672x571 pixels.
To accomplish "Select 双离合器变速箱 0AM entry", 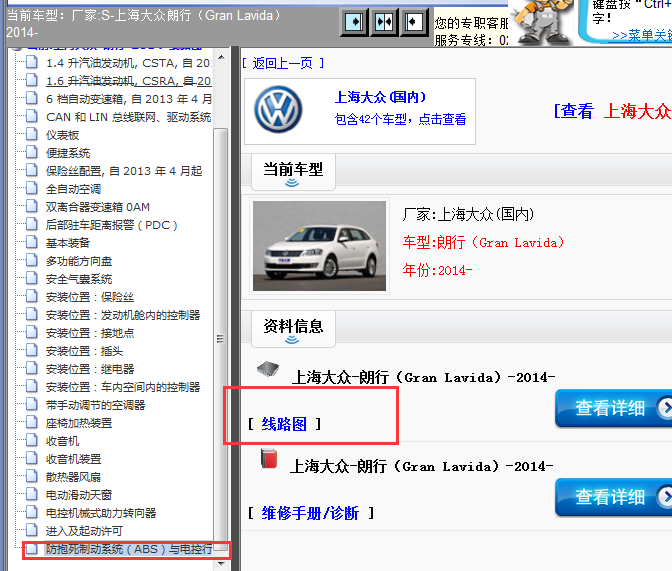I will 98,207.
